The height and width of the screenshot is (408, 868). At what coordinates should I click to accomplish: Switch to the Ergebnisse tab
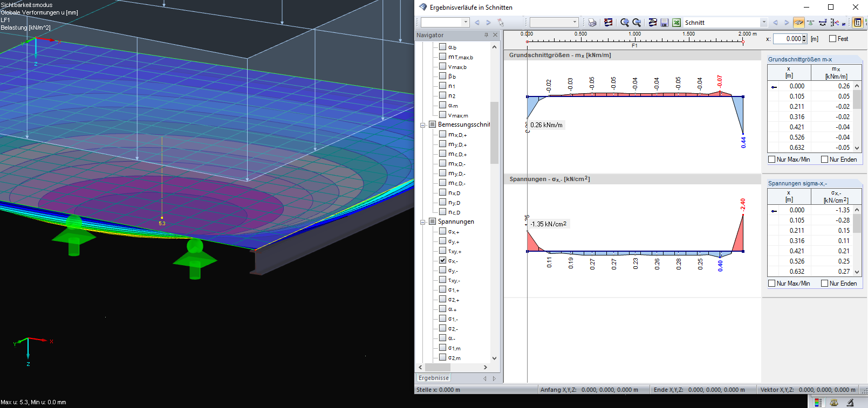(434, 378)
